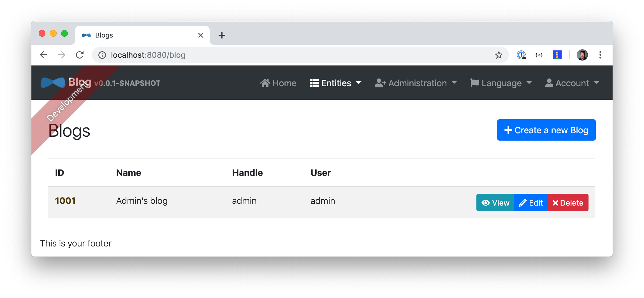Open the curly-braces JSON extension icon
The height and width of the screenshot is (298, 644).
coord(539,55)
